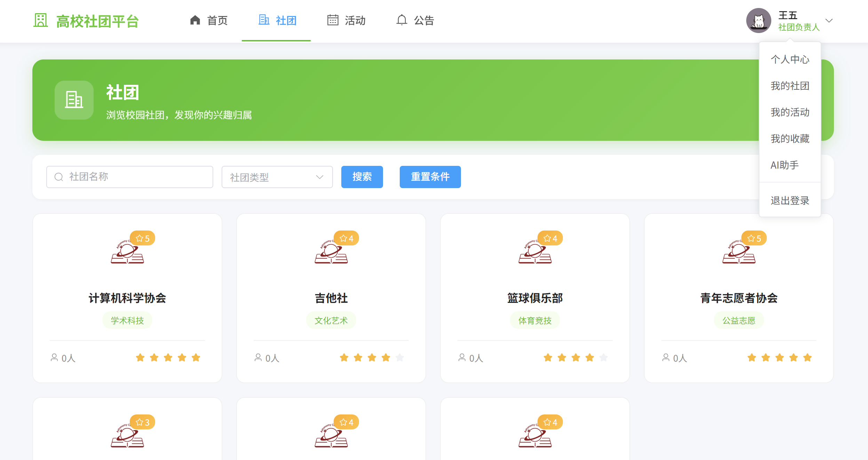Click the 王五 username text

tap(788, 15)
